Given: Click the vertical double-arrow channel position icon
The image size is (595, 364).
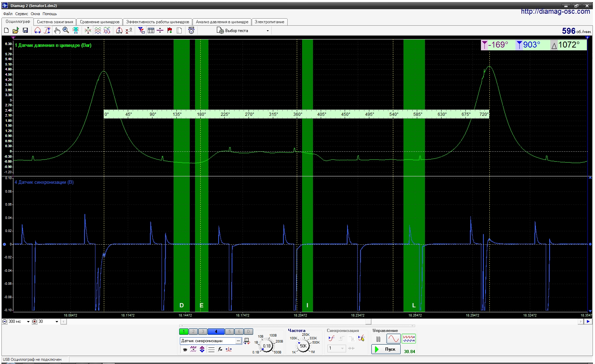Looking at the screenshot, I should click(202, 349).
